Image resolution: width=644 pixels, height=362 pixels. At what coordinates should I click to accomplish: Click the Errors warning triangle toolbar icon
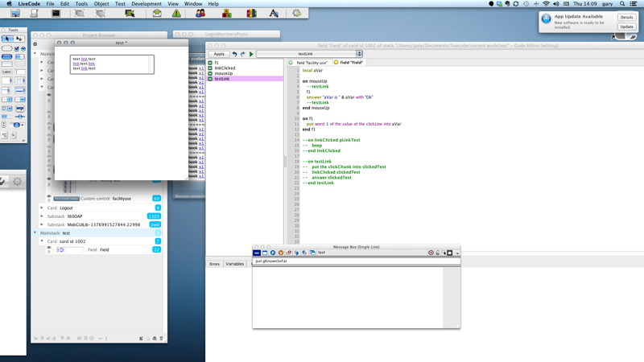176,14
